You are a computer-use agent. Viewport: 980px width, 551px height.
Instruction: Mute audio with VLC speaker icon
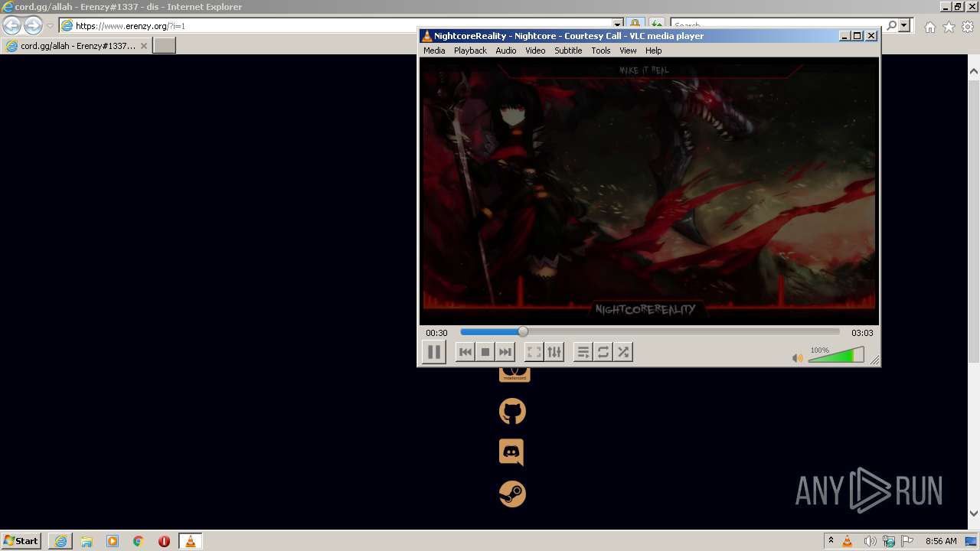(x=798, y=357)
